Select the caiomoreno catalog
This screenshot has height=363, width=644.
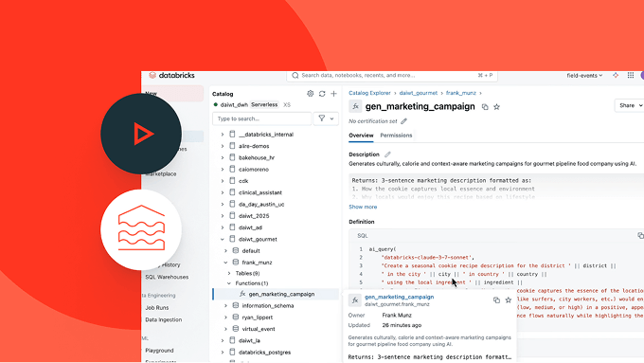point(254,170)
